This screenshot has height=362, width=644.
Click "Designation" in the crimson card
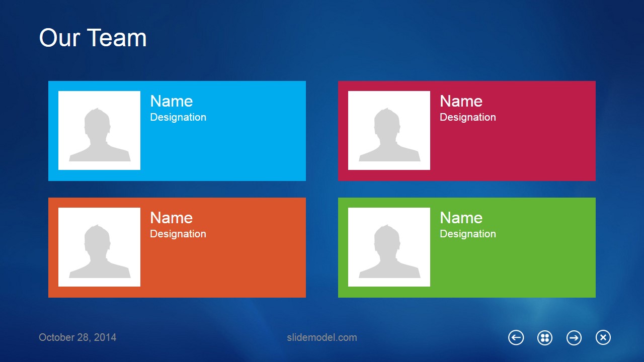(x=468, y=117)
